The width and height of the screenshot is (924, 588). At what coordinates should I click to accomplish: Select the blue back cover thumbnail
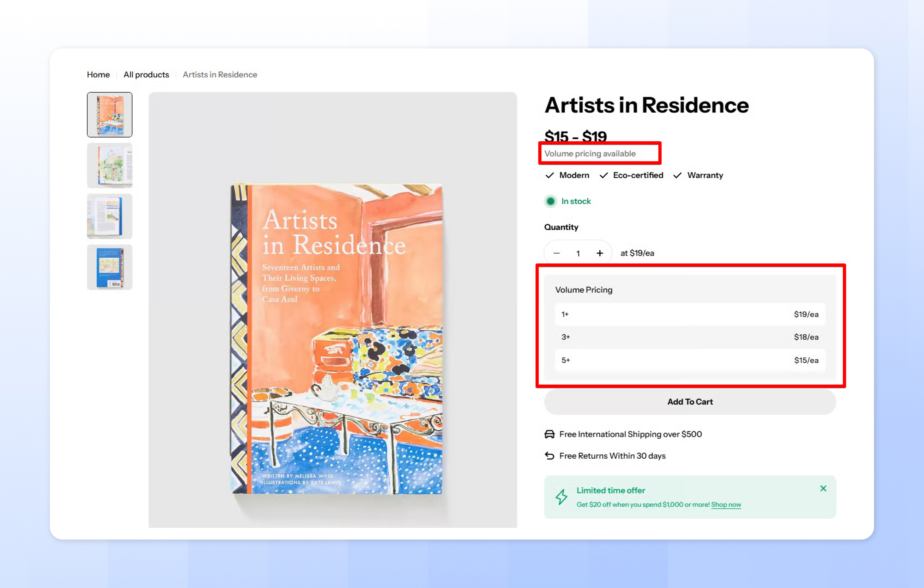pyautogui.click(x=110, y=267)
